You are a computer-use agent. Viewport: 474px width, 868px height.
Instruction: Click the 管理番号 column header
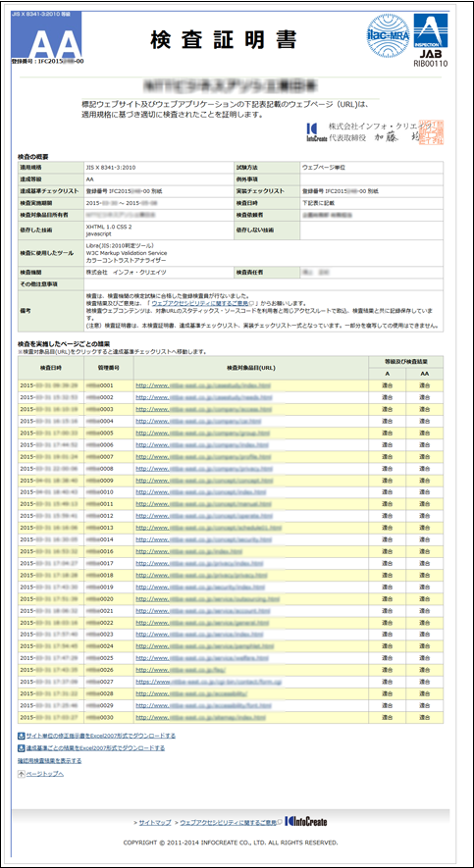click(x=109, y=368)
